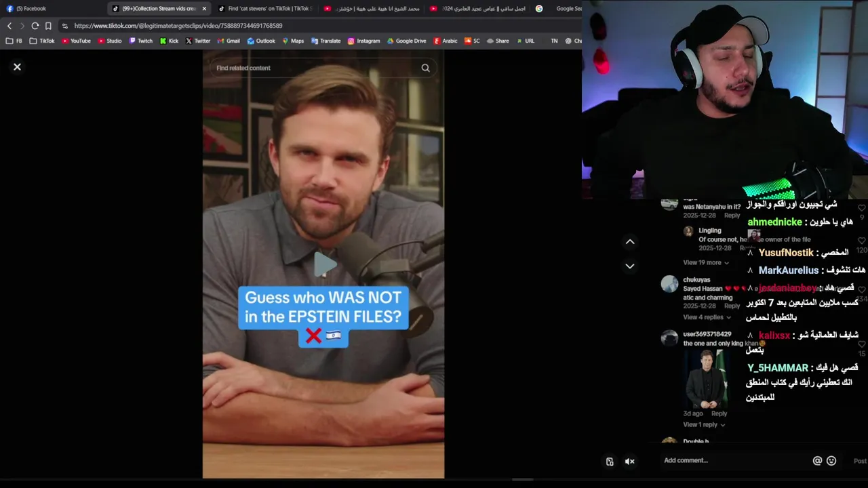
Task: Click the Post comment button
Action: point(860,461)
